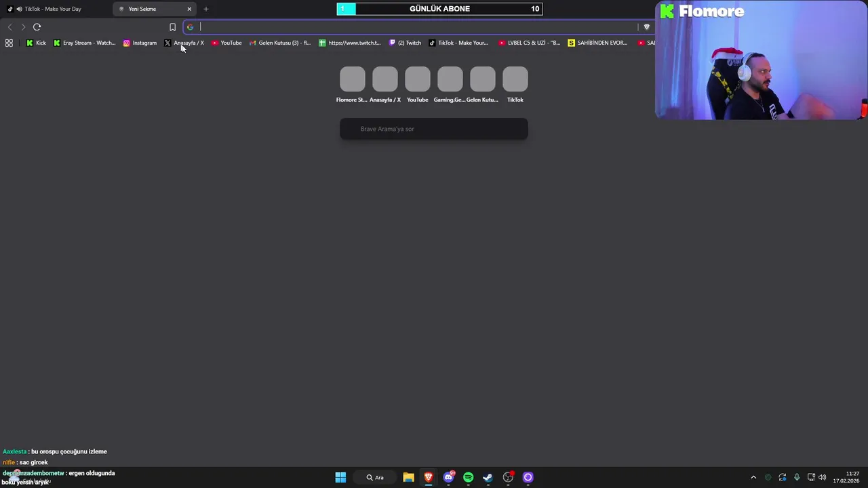Open the Eray Stream bookmark

85,43
